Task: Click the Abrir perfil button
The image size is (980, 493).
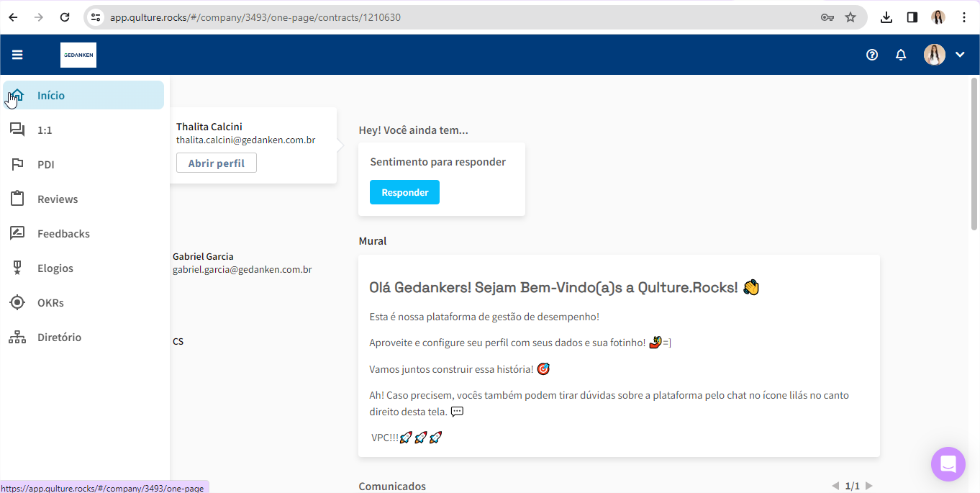Action: pyautogui.click(x=216, y=163)
